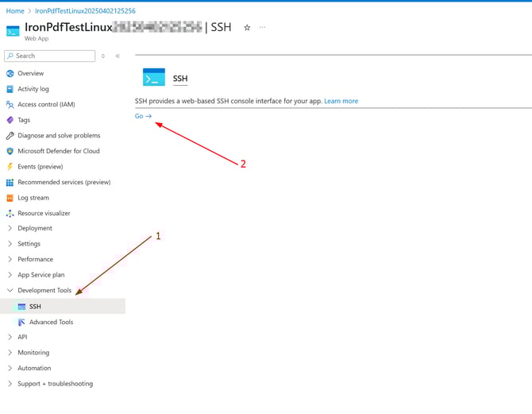Open the more options ellipsis in header
Image resolution: width=532 pixels, height=414 pixels.
point(262,27)
